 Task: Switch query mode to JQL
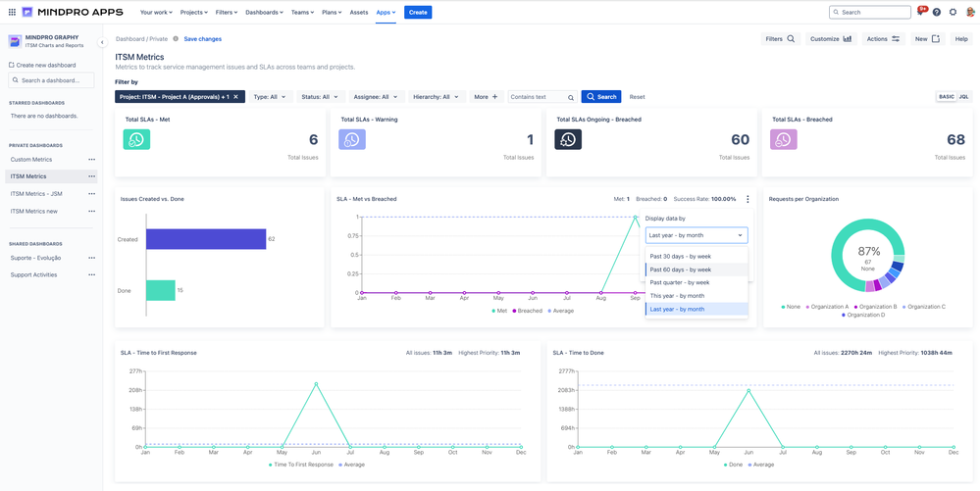(x=963, y=97)
